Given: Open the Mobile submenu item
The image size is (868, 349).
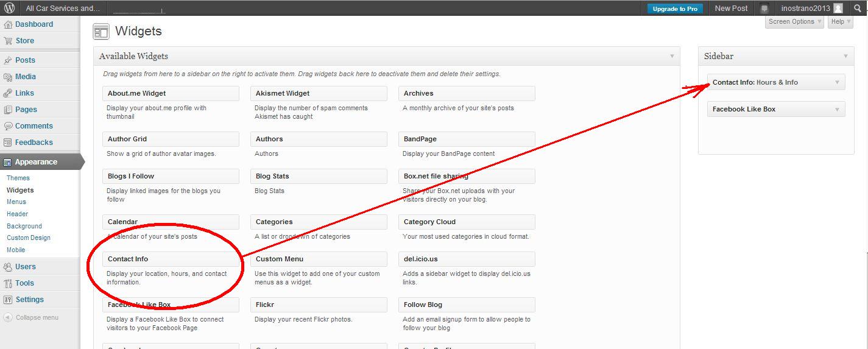Looking at the screenshot, I should pos(16,250).
